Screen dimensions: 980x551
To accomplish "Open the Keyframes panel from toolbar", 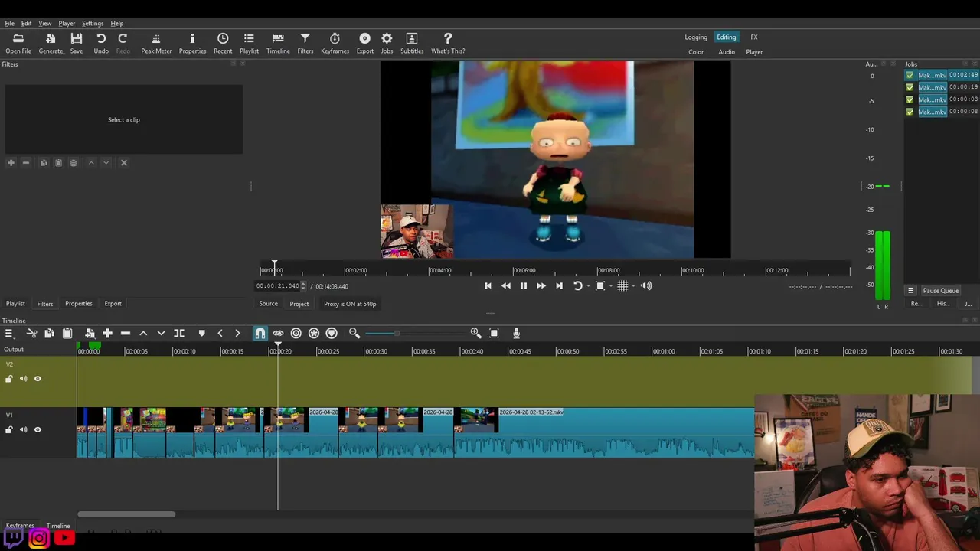I will coord(335,44).
